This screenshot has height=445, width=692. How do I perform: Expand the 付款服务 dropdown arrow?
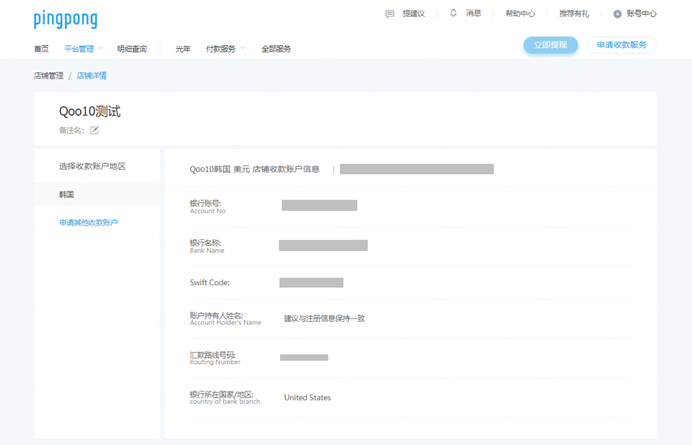[243, 48]
